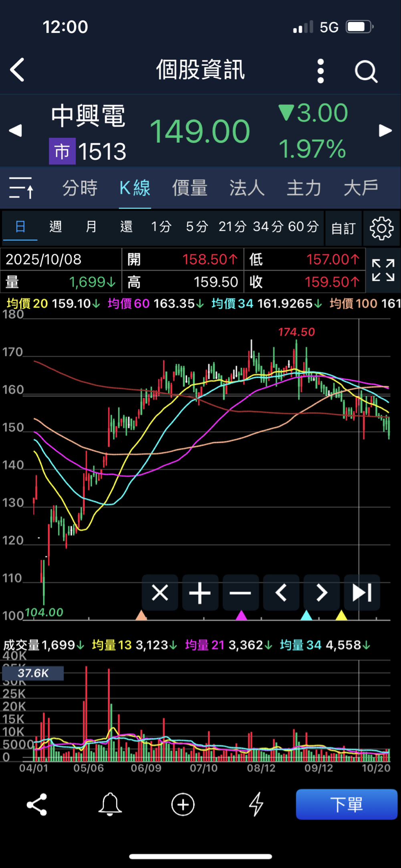Switch to next stock arrow

coord(385,131)
